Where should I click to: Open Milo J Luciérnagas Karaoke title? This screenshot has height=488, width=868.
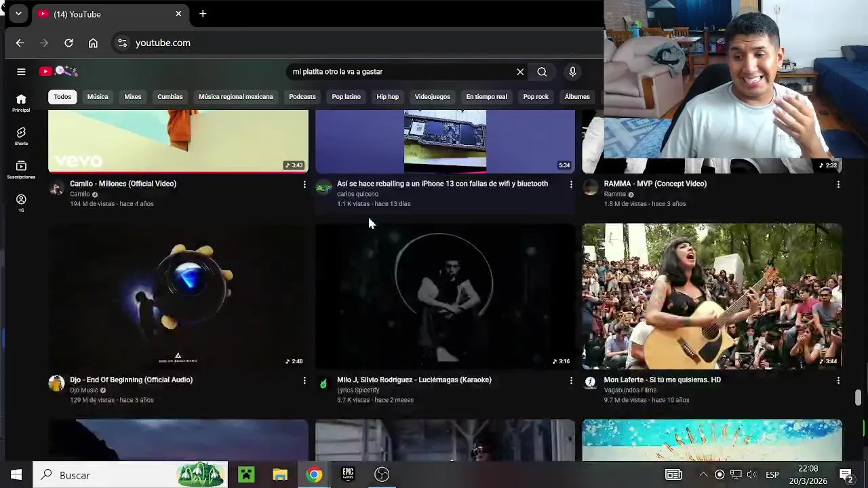pos(414,380)
